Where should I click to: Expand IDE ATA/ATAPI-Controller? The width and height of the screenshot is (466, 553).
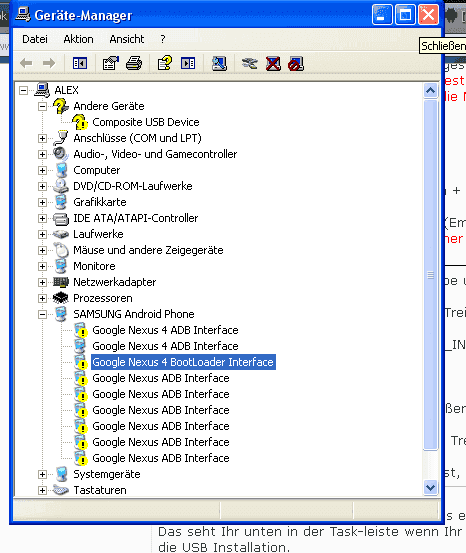[42, 218]
